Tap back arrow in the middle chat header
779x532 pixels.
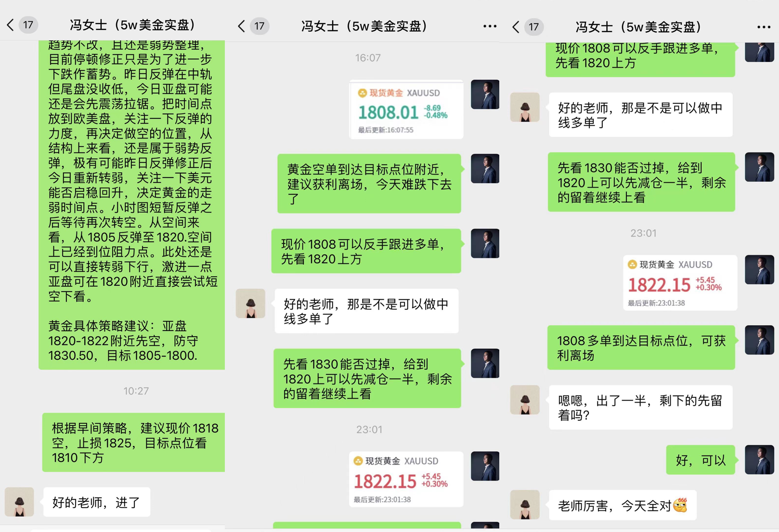pos(241,26)
